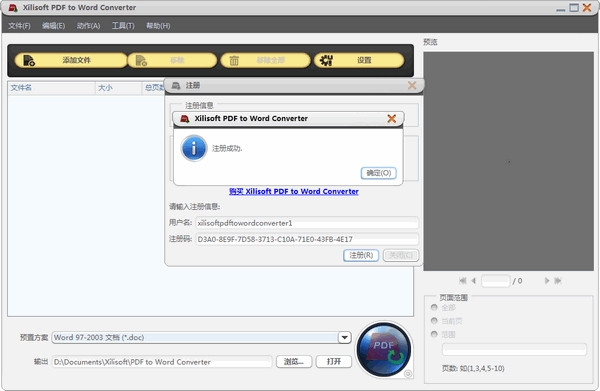The image size is (600, 391).
Task: Click the output path field
Action: pyautogui.click(x=162, y=362)
